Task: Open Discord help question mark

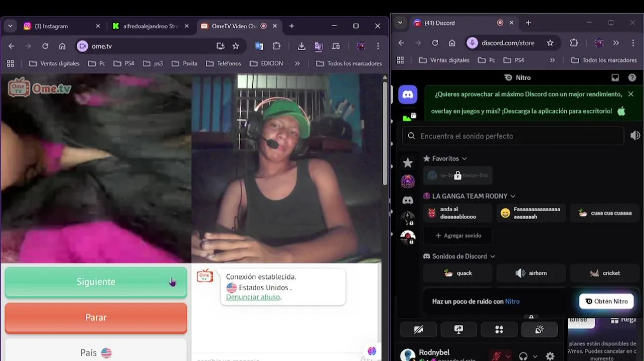Action: point(632,78)
